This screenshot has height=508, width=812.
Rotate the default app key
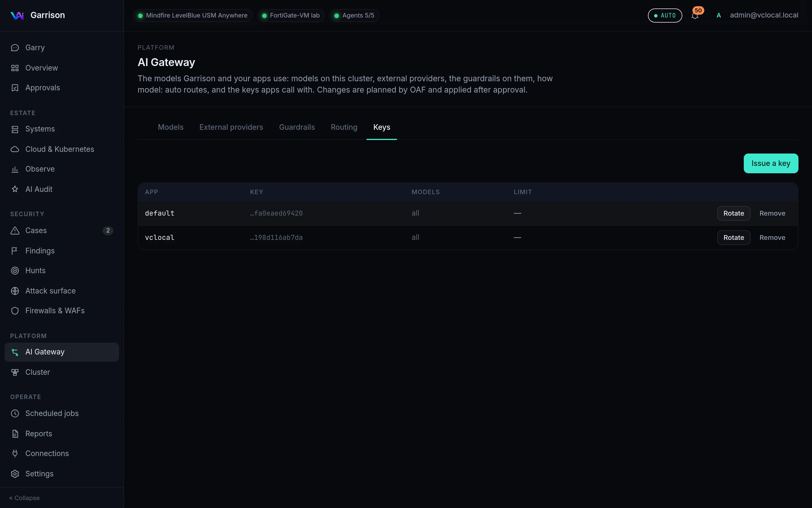point(734,213)
